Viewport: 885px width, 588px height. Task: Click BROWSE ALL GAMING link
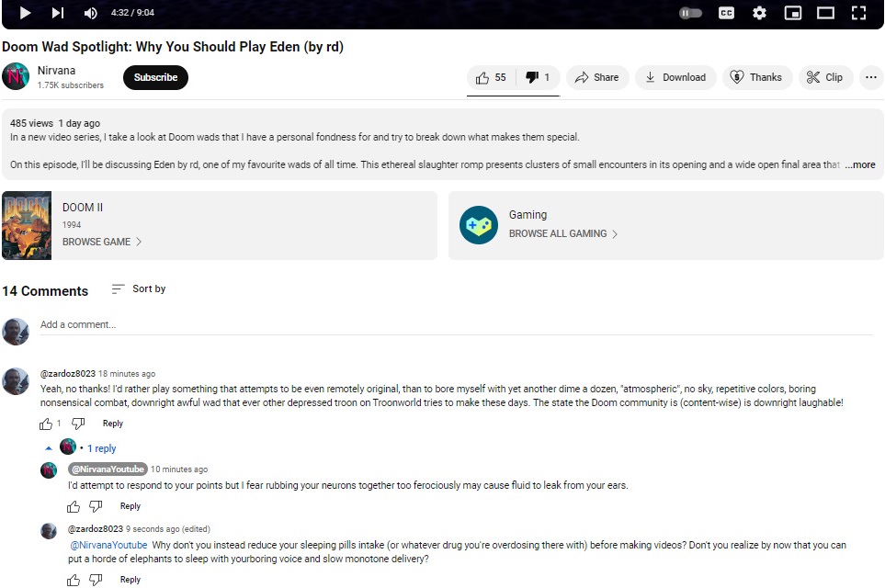coord(563,233)
